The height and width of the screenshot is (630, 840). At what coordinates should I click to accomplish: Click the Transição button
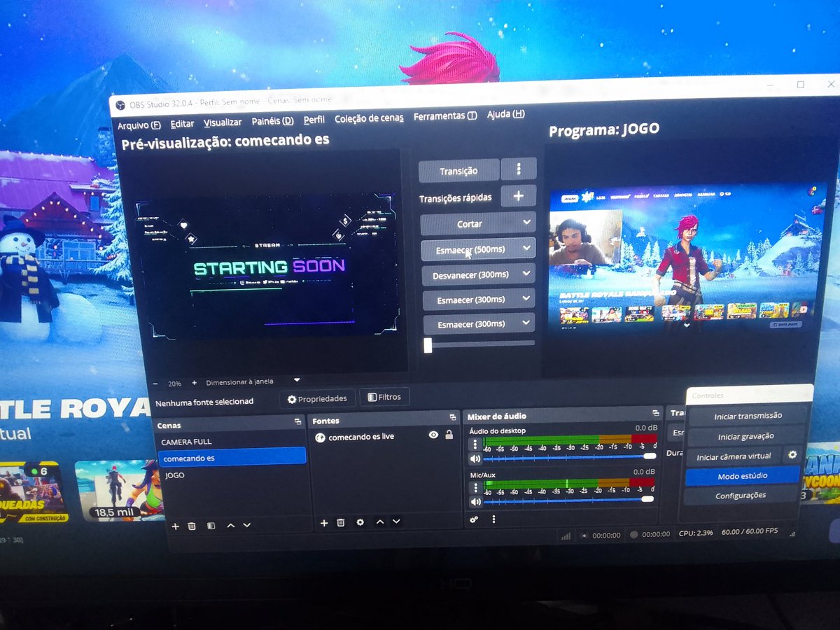[459, 171]
